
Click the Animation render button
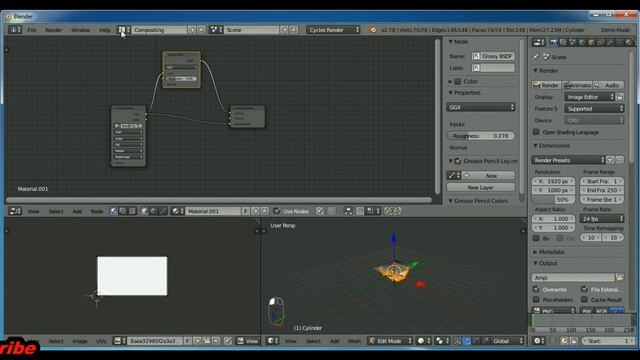click(577, 85)
